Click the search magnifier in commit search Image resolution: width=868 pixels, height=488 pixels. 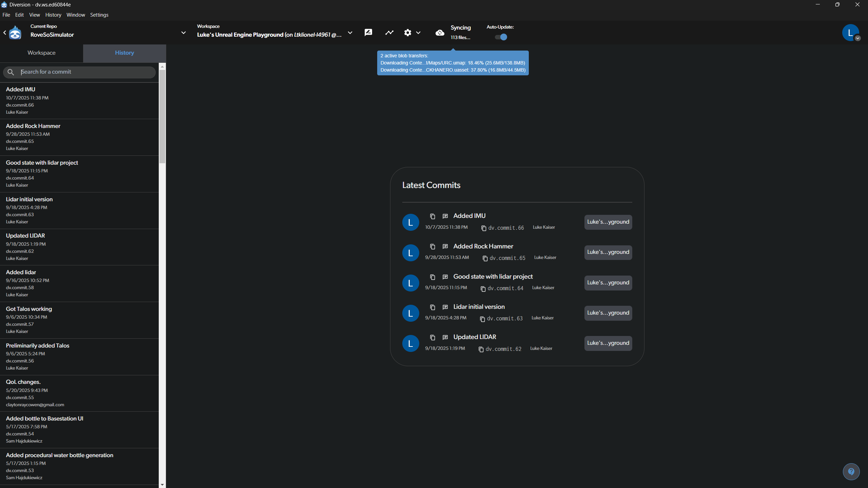(11, 72)
